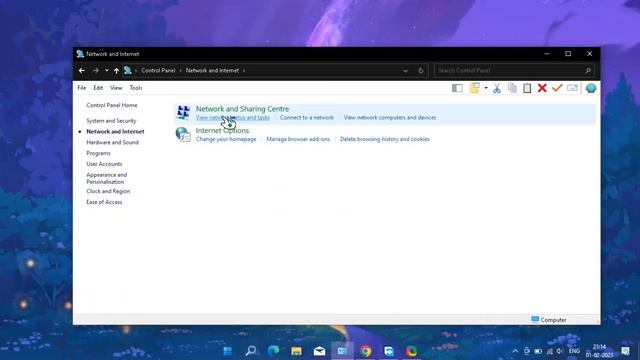The image size is (640, 360).
Task: Open Appearance and Personalisation category
Action: (107, 178)
